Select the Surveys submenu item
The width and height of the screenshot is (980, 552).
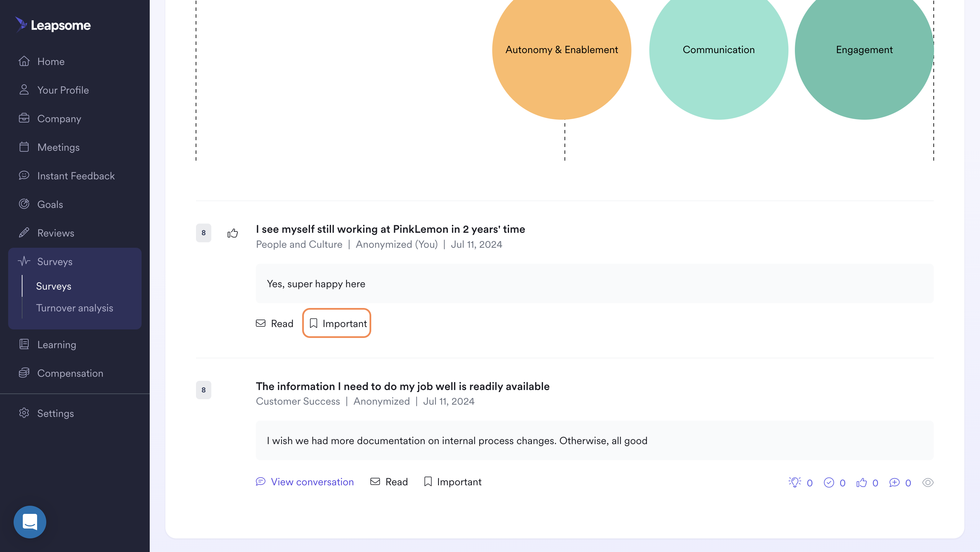54,286
